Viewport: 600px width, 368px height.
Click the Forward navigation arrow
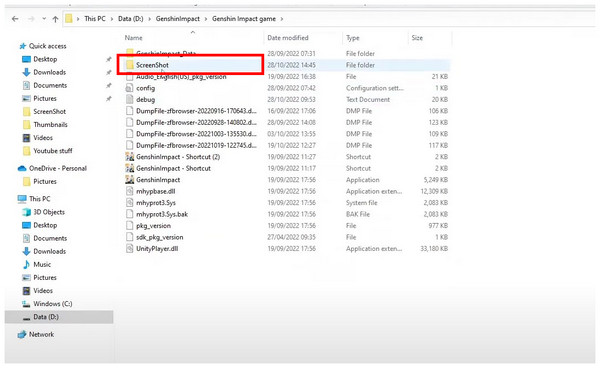tap(32, 19)
